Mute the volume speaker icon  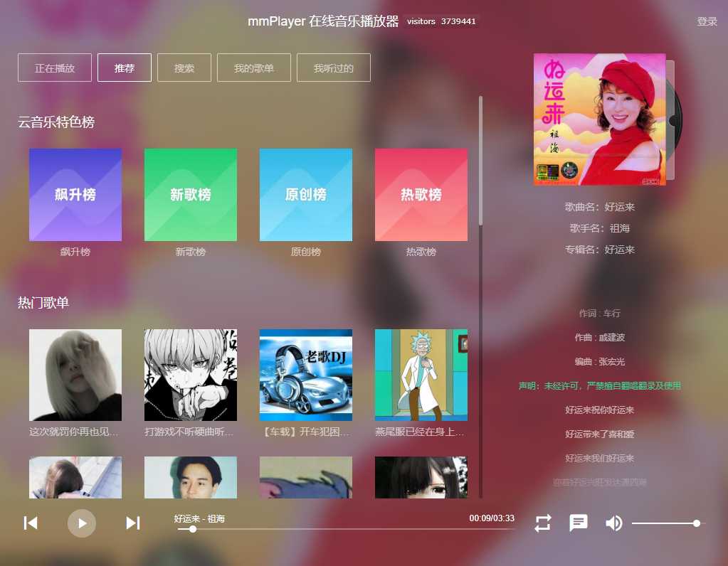pyautogui.click(x=613, y=523)
